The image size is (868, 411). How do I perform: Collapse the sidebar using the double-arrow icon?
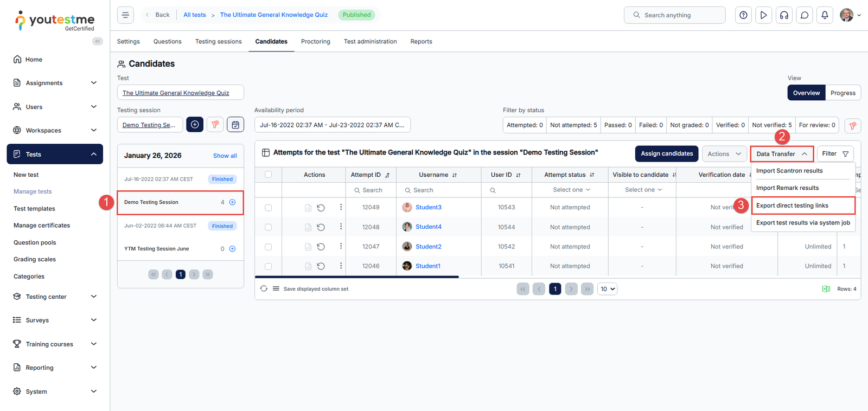[x=98, y=41]
